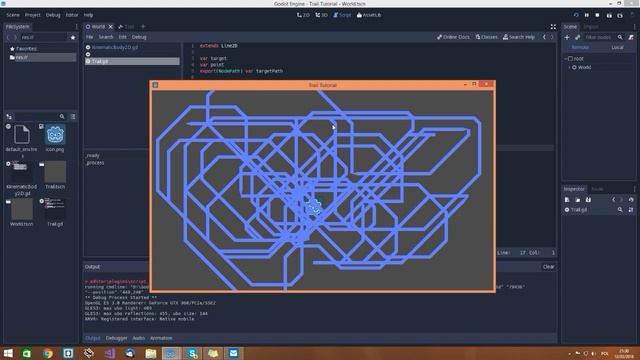Select Trail.tscn file thumbnail
640x360 pixels.
[x=55, y=175]
